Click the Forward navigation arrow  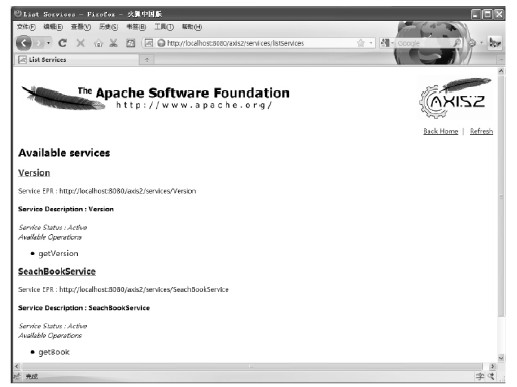(39, 43)
